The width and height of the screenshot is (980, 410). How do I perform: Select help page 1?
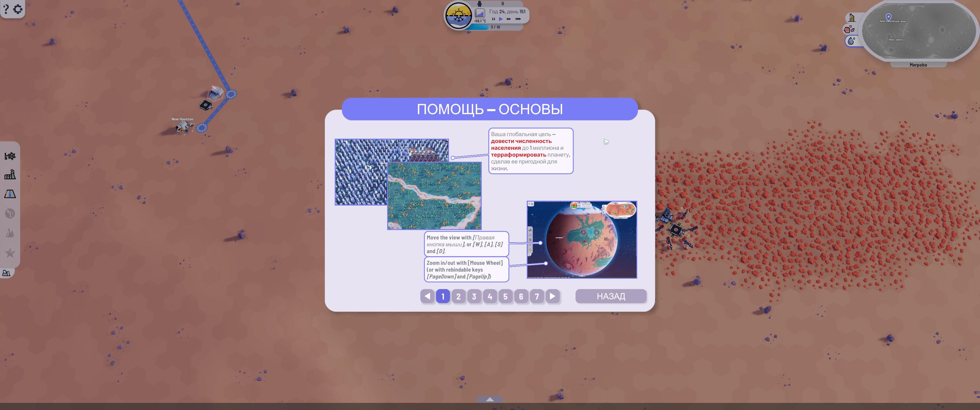tap(443, 296)
